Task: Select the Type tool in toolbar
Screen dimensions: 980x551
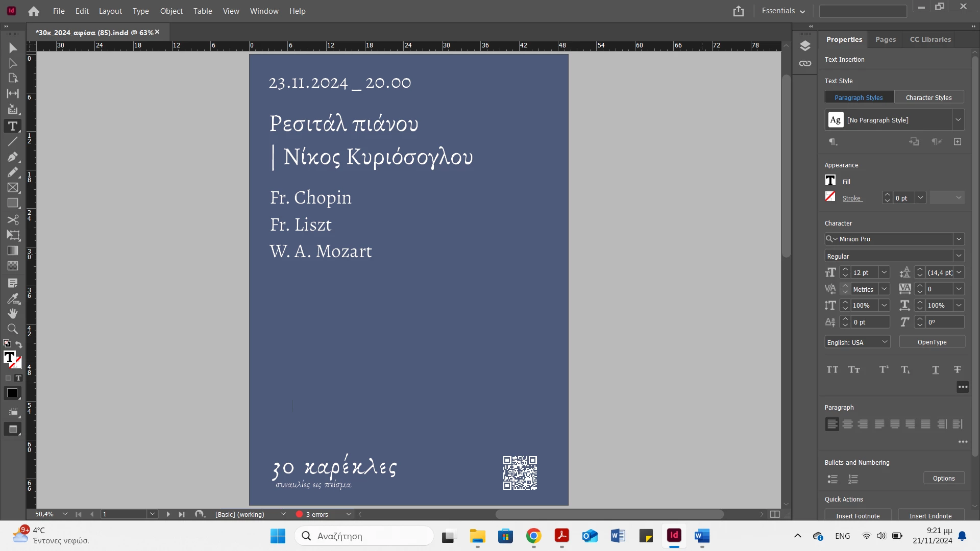Action: pos(13,126)
